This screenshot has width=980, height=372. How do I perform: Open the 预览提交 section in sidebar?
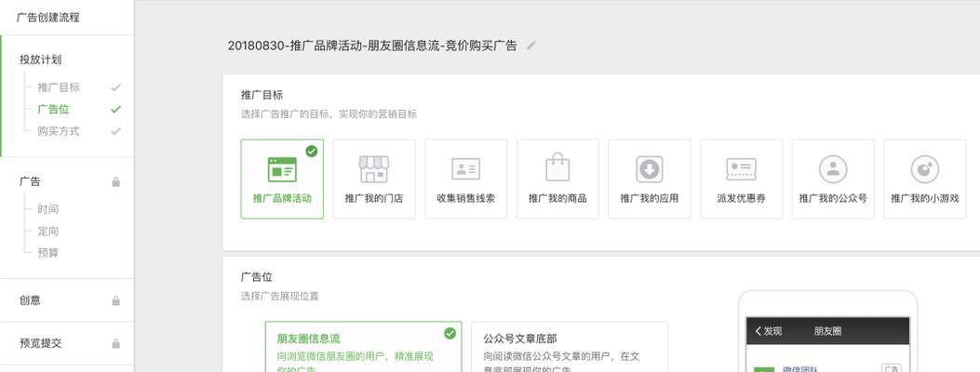pyautogui.click(x=41, y=343)
